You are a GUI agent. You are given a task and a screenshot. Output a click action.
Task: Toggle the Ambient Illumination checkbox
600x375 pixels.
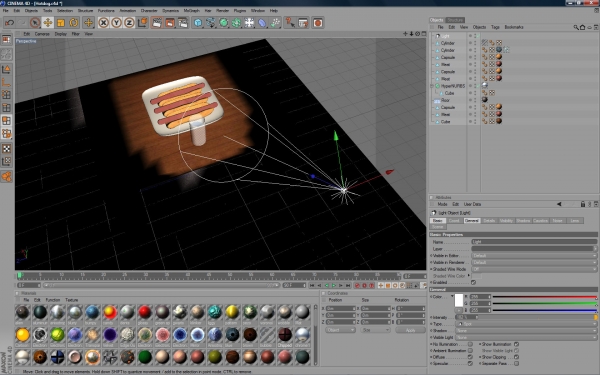(470, 351)
